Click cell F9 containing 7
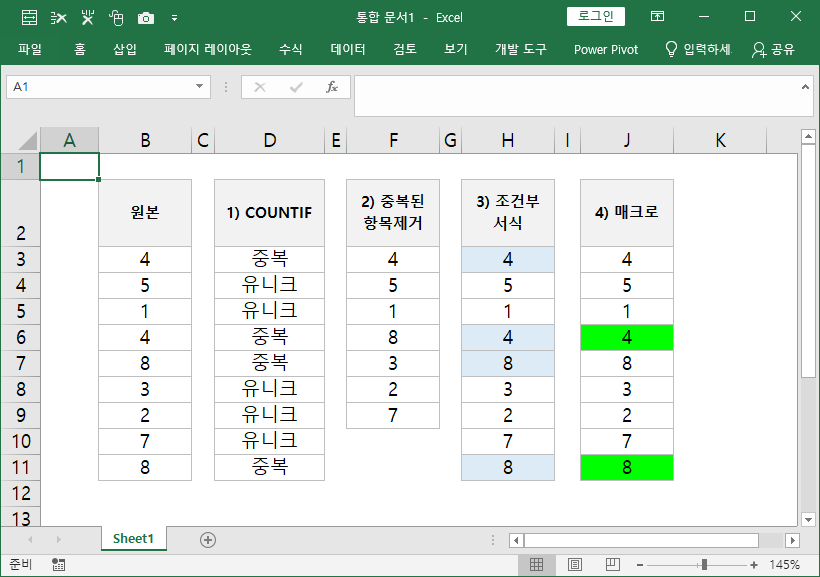The width and height of the screenshot is (820, 577). click(393, 415)
